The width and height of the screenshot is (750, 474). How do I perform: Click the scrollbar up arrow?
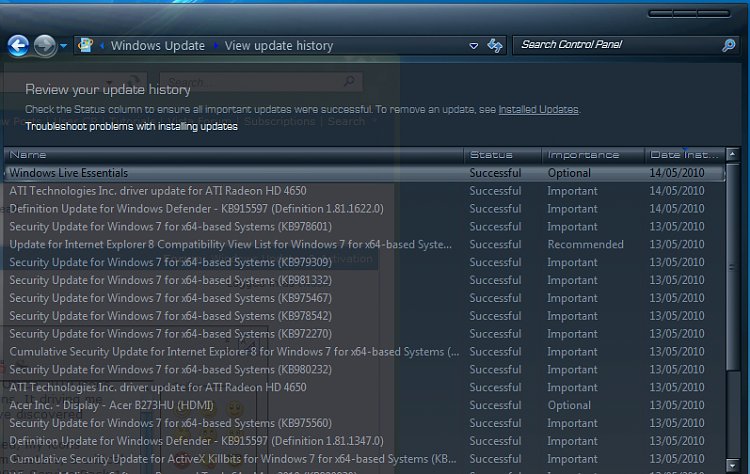pos(732,154)
